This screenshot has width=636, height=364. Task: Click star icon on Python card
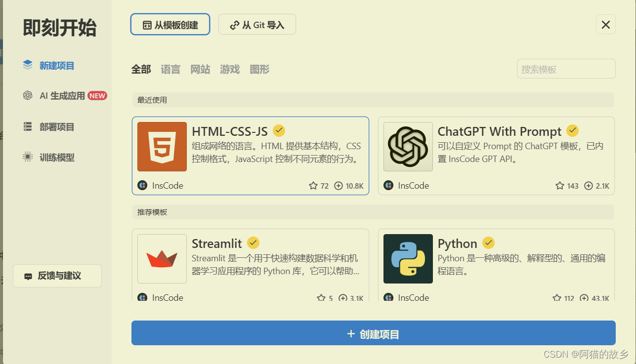coord(556,298)
